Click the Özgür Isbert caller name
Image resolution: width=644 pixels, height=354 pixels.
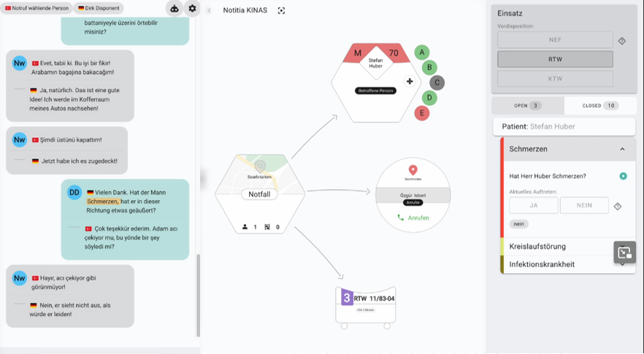(413, 196)
